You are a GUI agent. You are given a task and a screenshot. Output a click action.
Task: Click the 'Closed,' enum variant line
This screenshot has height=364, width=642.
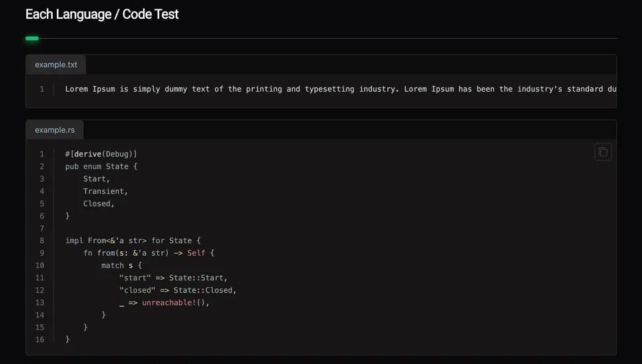(99, 203)
